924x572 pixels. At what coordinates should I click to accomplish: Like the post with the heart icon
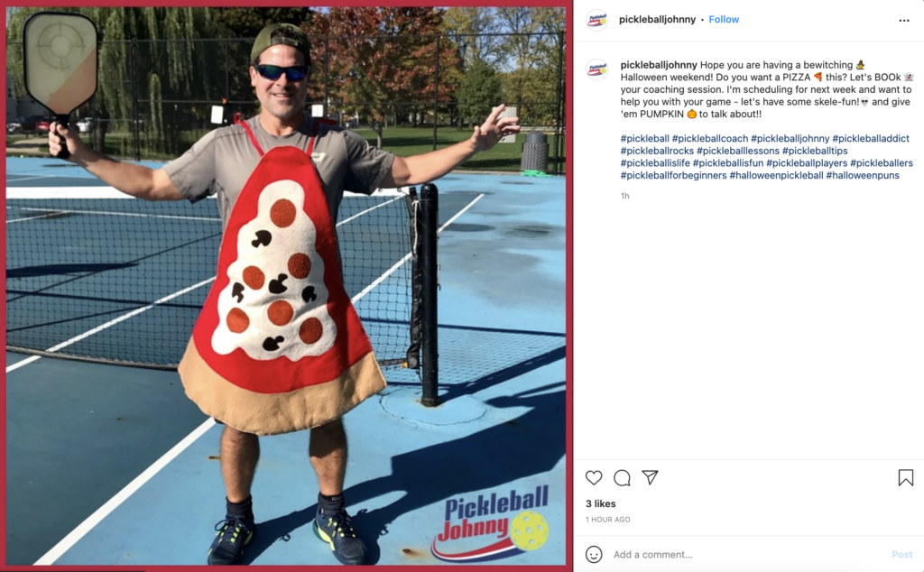click(x=594, y=478)
